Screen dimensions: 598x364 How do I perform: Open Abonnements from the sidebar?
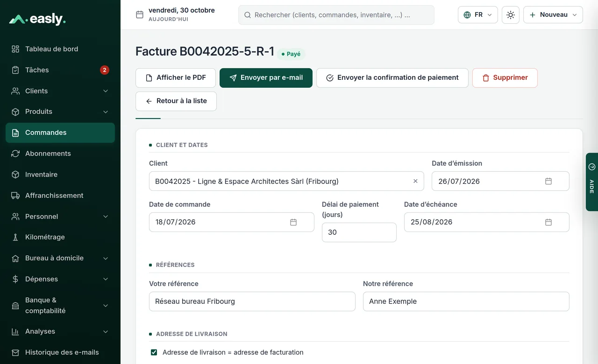(60, 154)
